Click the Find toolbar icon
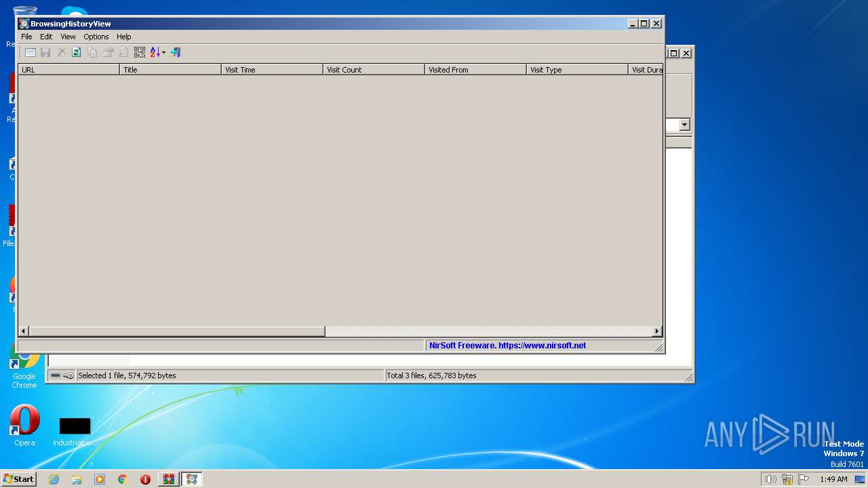The image size is (868, 488). pyautogui.click(x=123, y=52)
